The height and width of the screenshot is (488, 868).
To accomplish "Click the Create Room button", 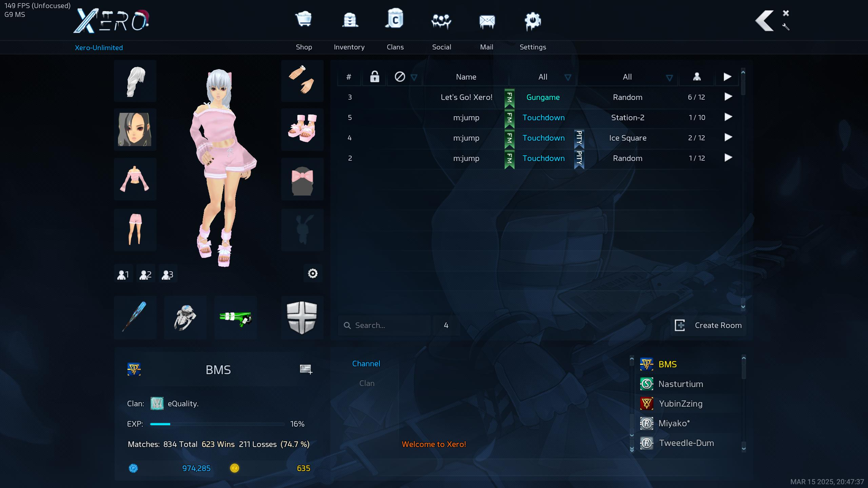I will pos(708,325).
